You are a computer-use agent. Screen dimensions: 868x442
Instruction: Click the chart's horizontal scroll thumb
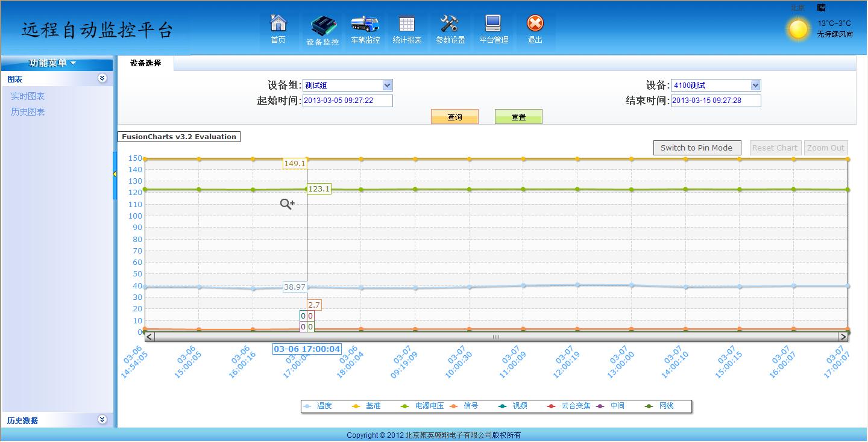[x=495, y=337]
